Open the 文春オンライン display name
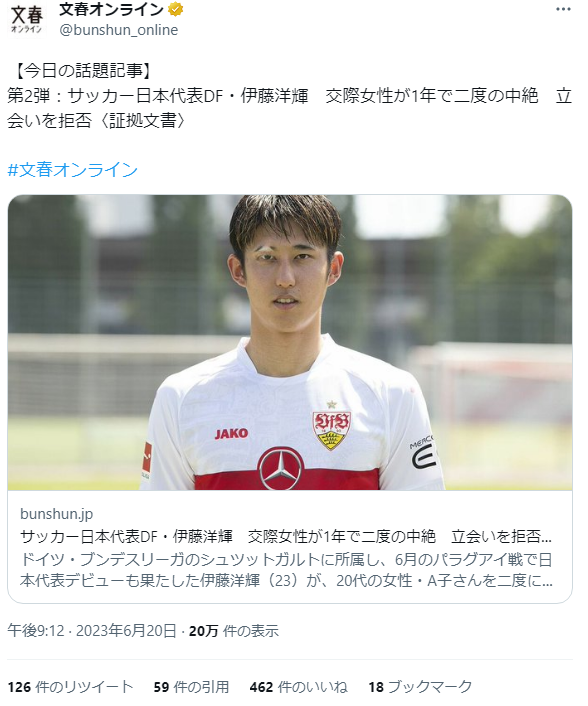This screenshot has height=706, width=588. [111, 9]
